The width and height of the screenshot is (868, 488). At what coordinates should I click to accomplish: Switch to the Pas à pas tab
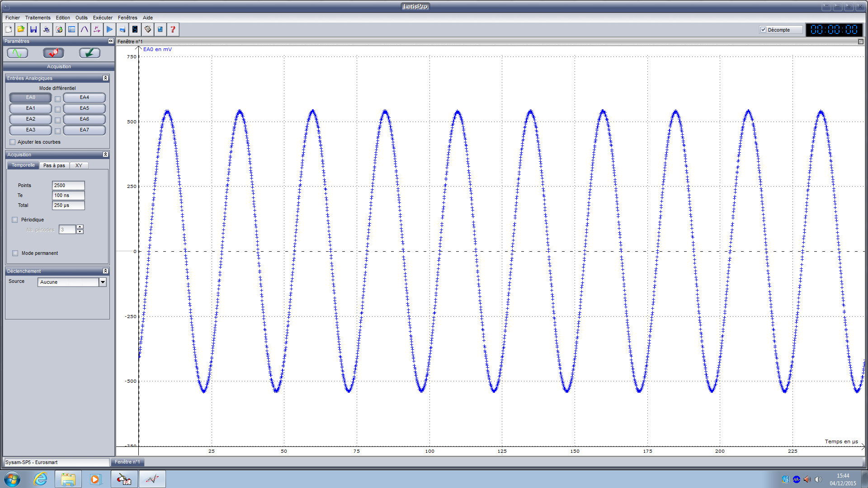click(54, 165)
